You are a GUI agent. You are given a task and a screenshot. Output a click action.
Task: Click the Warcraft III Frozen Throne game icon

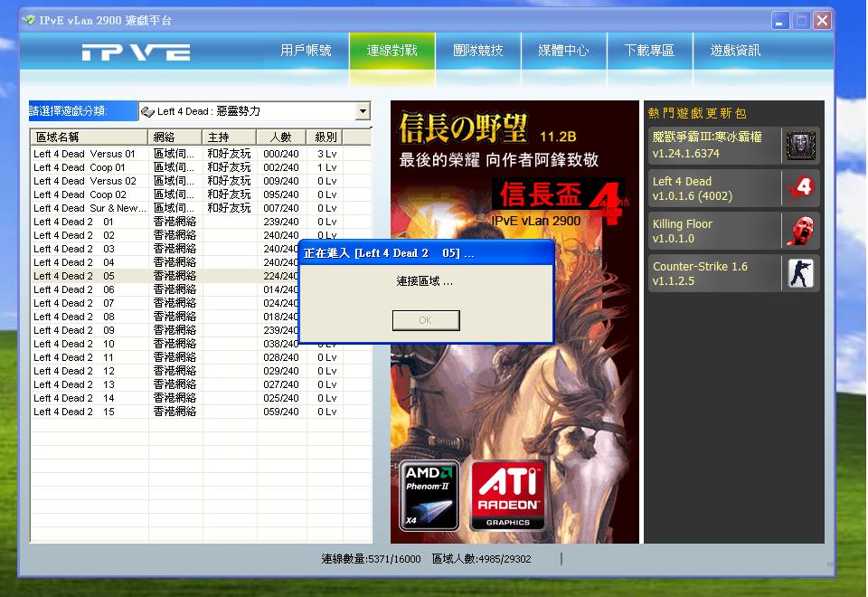[x=800, y=146]
